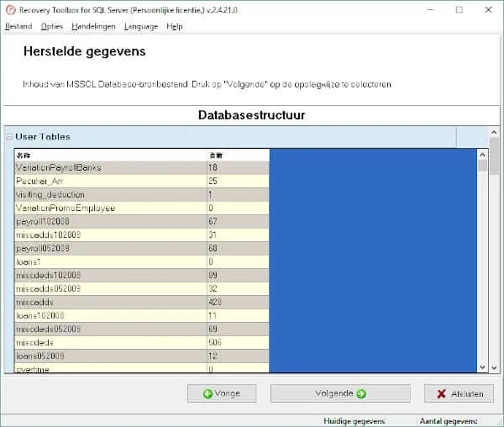Screen dimensions: 504x427
Task: Open the Bestand menu
Action: click(18, 26)
